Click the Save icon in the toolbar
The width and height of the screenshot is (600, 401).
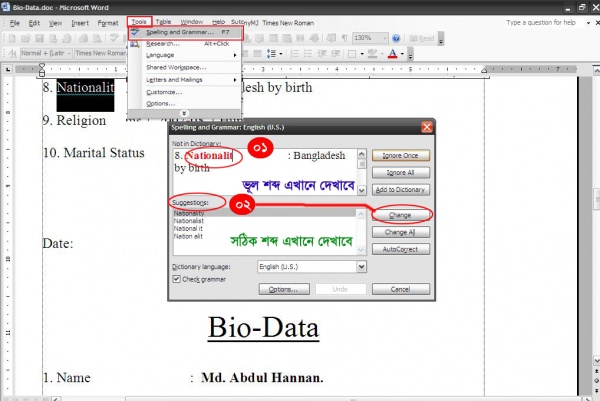[x=39, y=38]
